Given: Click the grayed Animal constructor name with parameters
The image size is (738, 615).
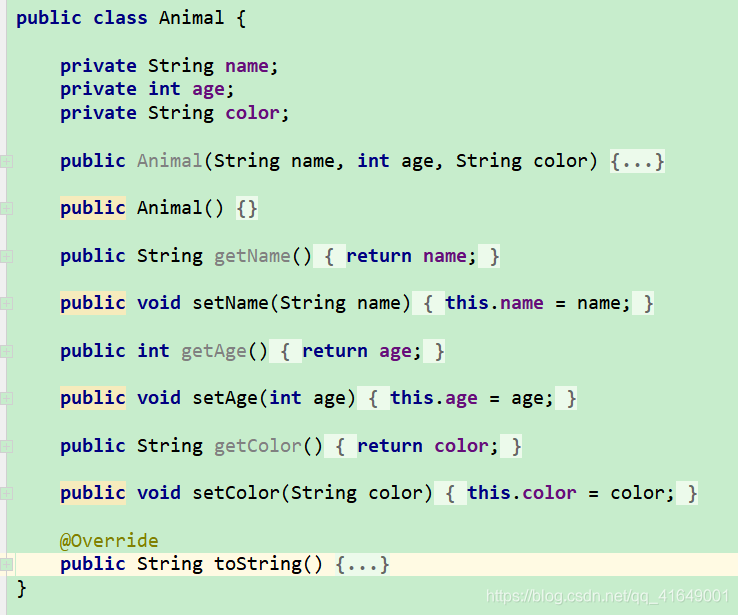Looking at the screenshot, I should (170, 161).
